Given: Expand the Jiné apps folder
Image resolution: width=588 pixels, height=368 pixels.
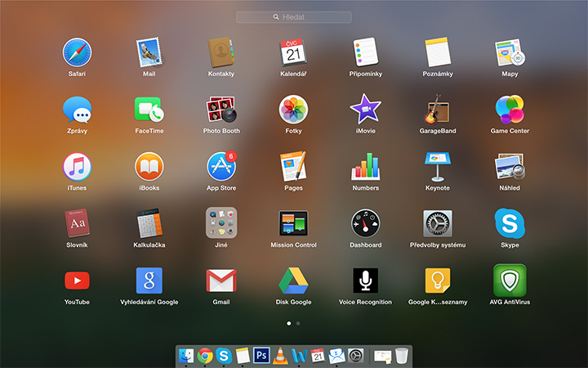Looking at the screenshot, I should pos(220,223).
